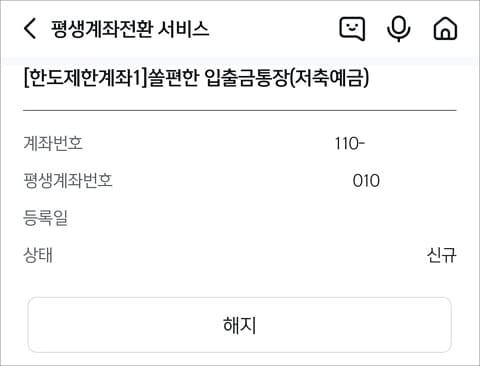Screen dimensions: 480x366
Task: Click the 신규 status value
Action: (x=441, y=255)
